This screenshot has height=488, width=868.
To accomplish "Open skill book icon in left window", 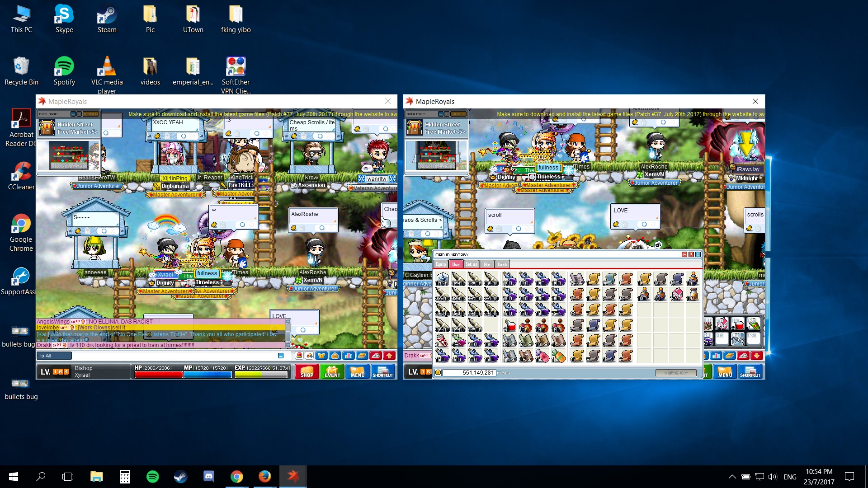I will coord(362,356).
